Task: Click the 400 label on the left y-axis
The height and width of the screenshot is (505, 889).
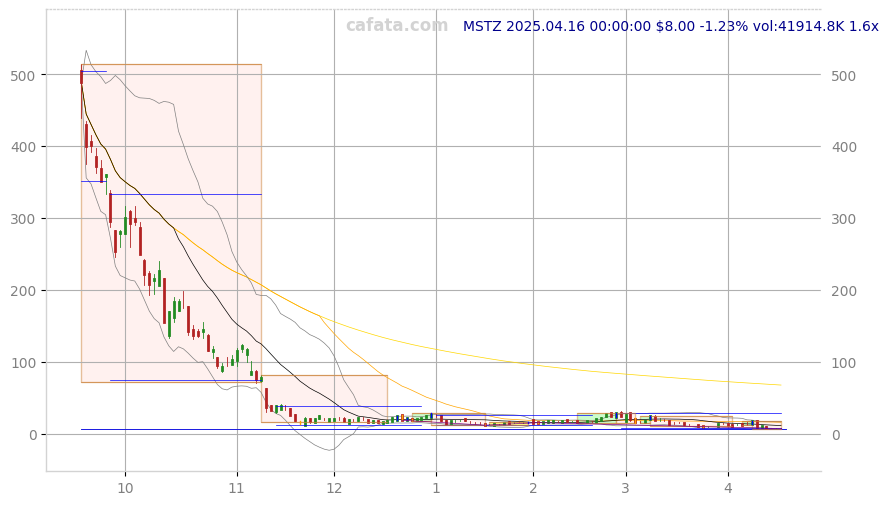Action: click(23, 147)
